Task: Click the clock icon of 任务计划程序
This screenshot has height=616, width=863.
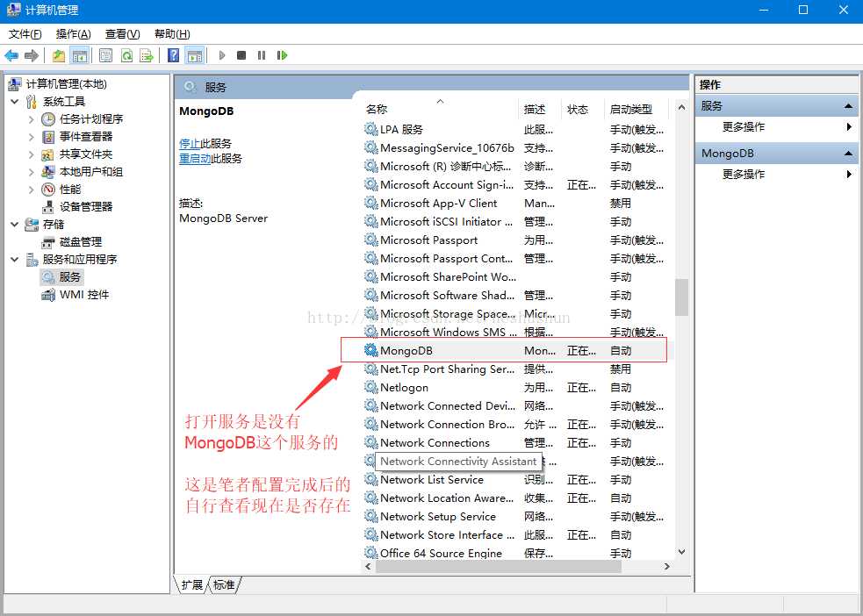Action: coord(48,119)
